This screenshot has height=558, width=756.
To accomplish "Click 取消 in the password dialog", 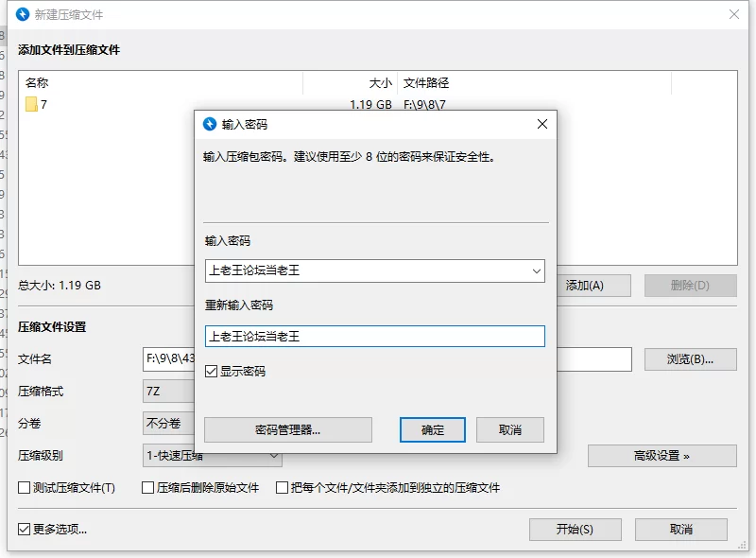I will pyautogui.click(x=510, y=429).
